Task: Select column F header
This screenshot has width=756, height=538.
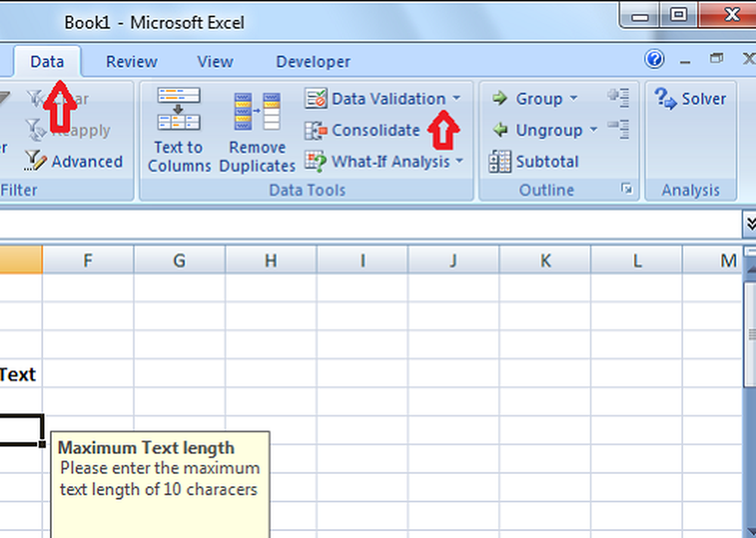Action: (88, 261)
